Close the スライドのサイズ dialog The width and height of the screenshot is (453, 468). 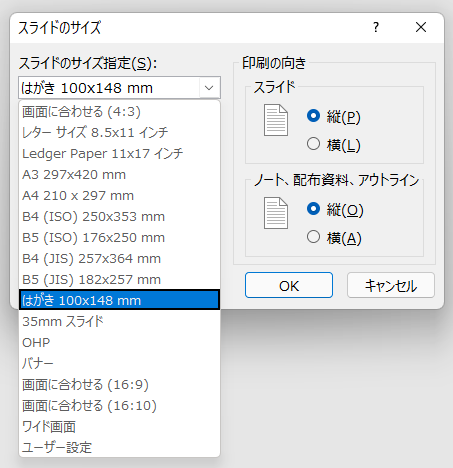[x=421, y=27]
